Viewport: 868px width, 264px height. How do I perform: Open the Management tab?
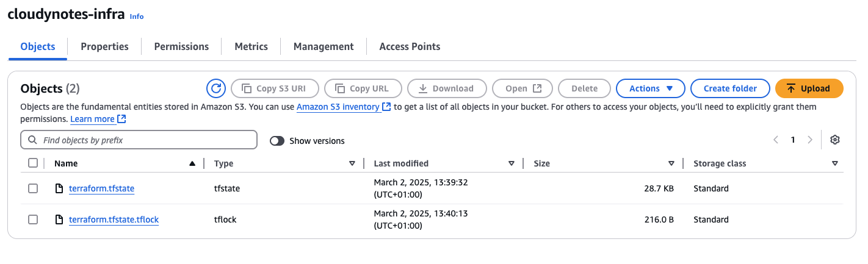323,46
